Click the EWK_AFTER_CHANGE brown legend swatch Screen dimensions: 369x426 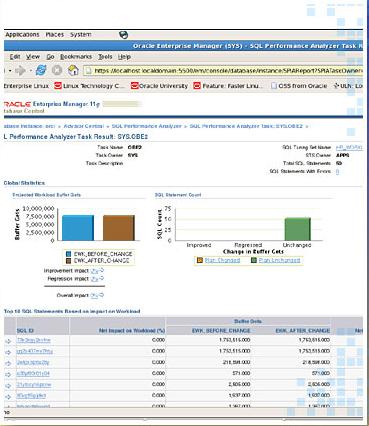[x=69, y=261]
